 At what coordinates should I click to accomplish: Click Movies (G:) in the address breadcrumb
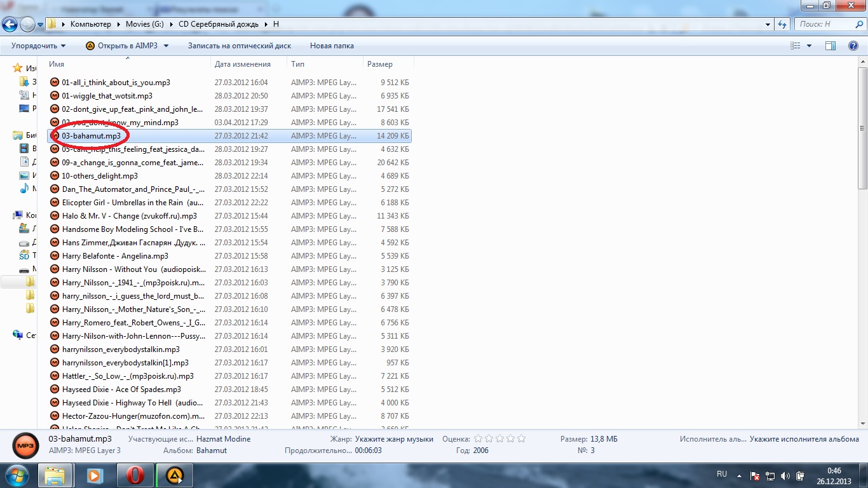click(x=144, y=24)
